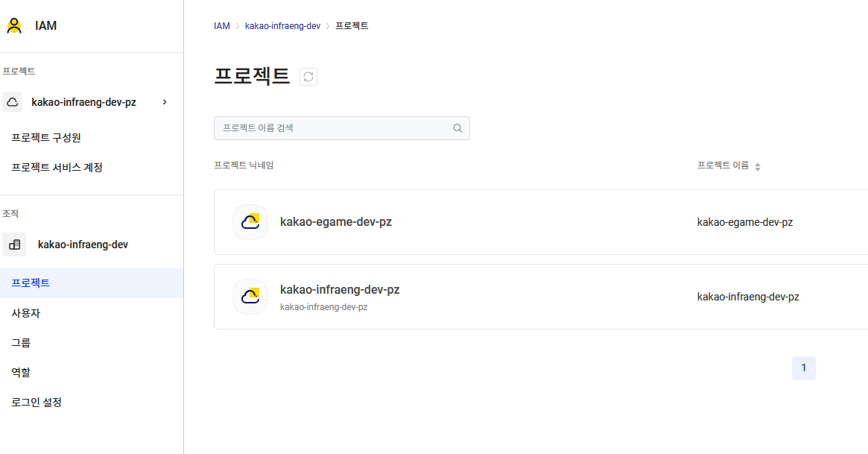
Task: Select 프로젝트 in the organization menu
Action: (92, 283)
